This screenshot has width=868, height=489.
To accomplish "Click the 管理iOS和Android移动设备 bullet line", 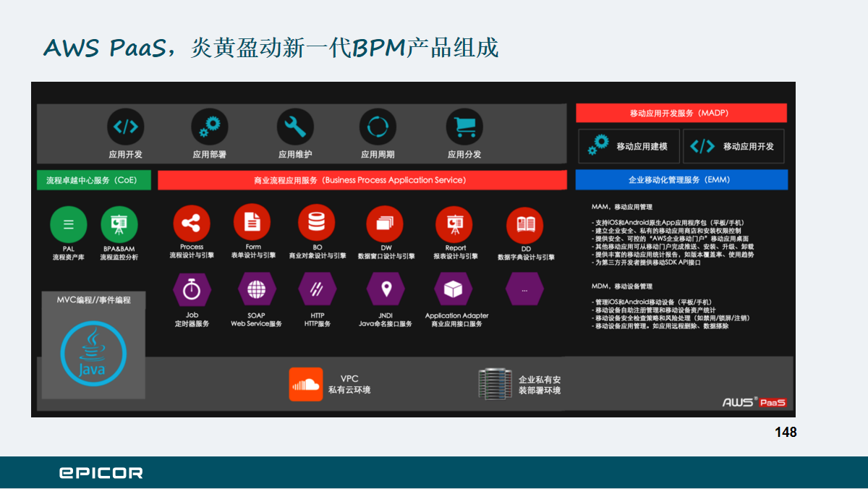I will [x=654, y=302].
